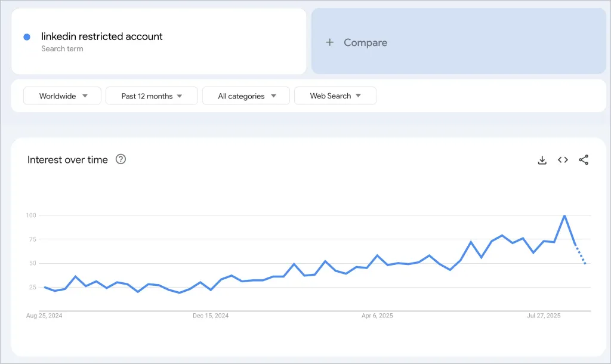Click the plus icon beside Compare

click(329, 42)
